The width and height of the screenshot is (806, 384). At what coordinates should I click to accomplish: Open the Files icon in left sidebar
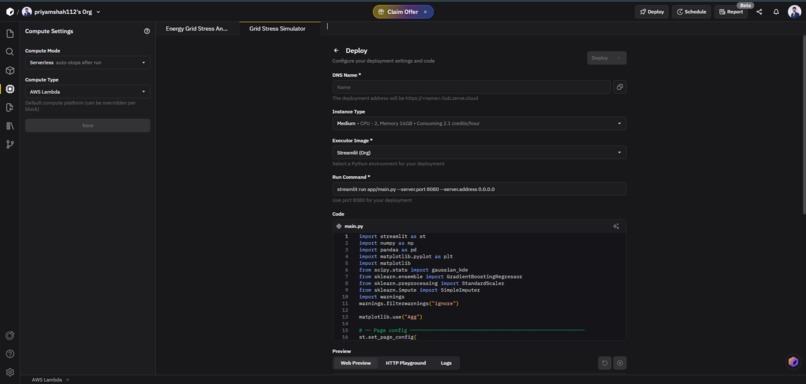tap(10, 34)
